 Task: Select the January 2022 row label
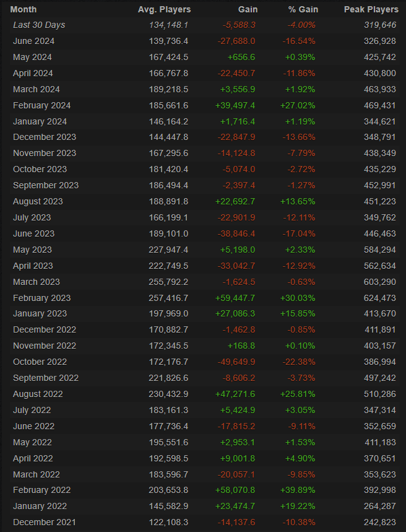pyautogui.click(x=40, y=506)
